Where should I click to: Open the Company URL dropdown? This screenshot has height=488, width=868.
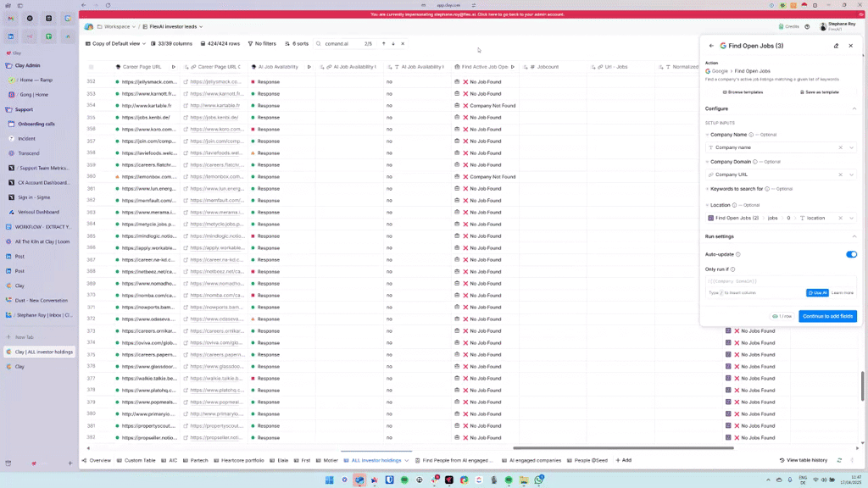click(851, 175)
